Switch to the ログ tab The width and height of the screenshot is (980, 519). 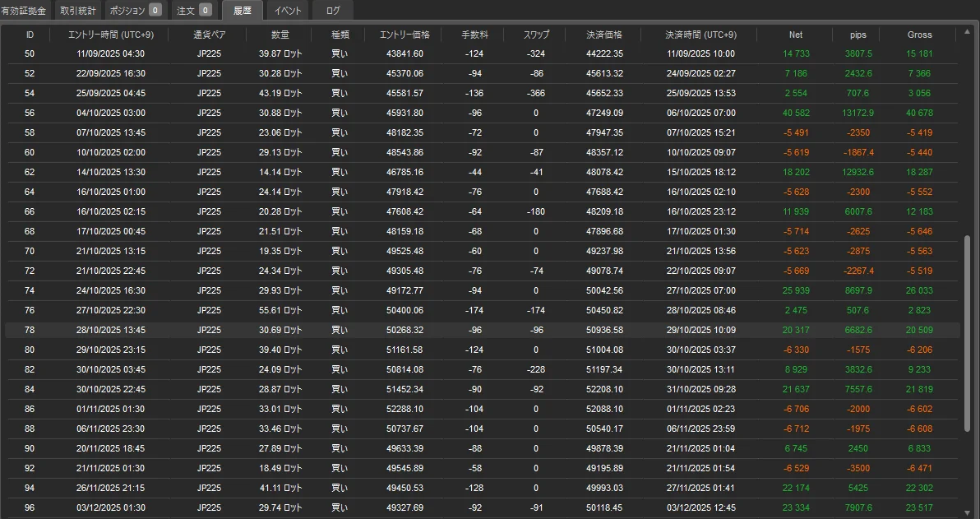coord(332,11)
